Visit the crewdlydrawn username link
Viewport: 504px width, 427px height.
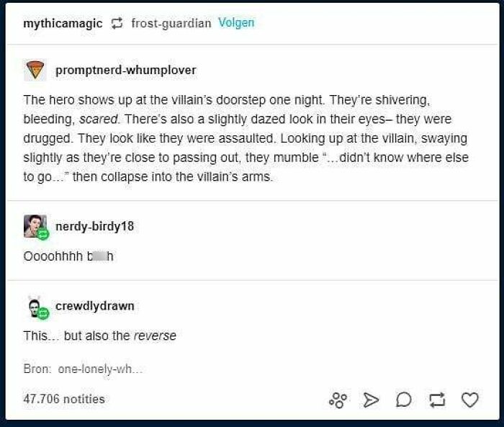tap(95, 306)
